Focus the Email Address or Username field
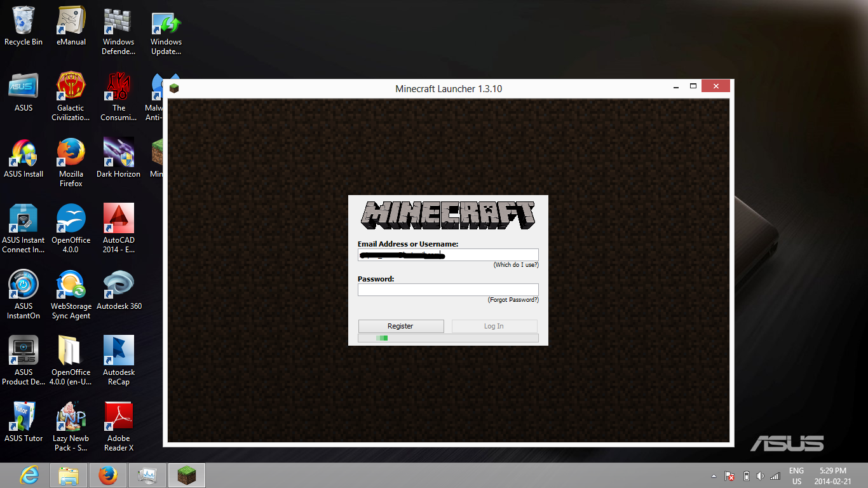The width and height of the screenshot is (868, 488). pyautogui.click(x=448, y=255)
